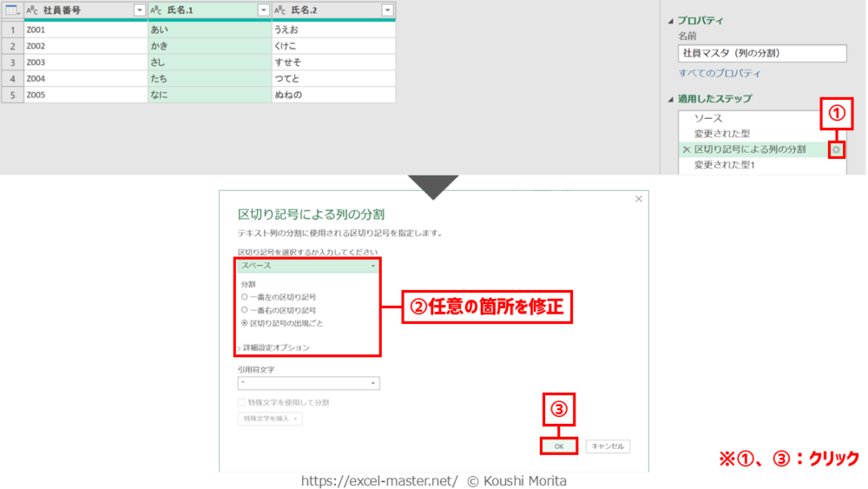The width and height of the screenshot is (868, 489).
Task: Delete the 区切り記号による列の分割 step with X icon
Action: coord(687,149)
